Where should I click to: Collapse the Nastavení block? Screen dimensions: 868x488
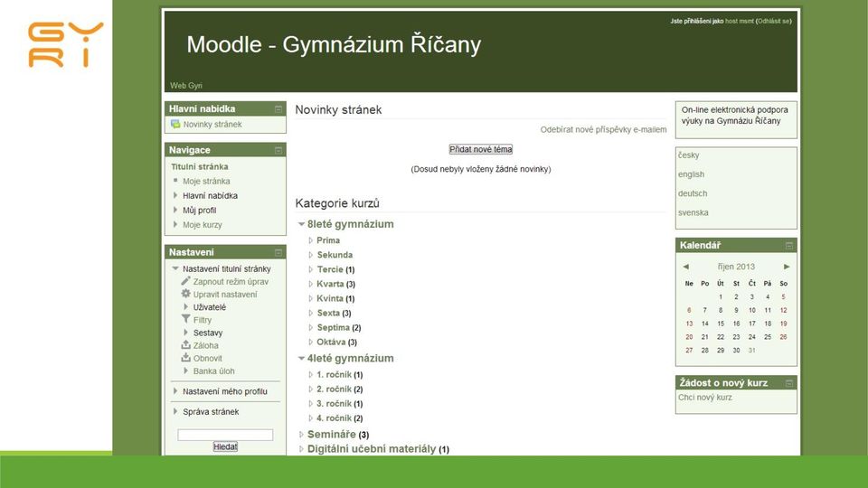[278, 253]
